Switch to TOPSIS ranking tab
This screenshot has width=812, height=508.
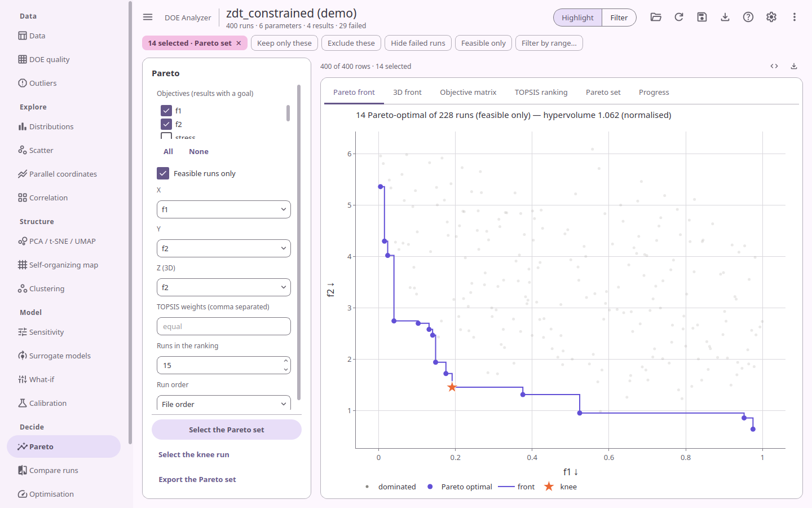click(541, 92)
